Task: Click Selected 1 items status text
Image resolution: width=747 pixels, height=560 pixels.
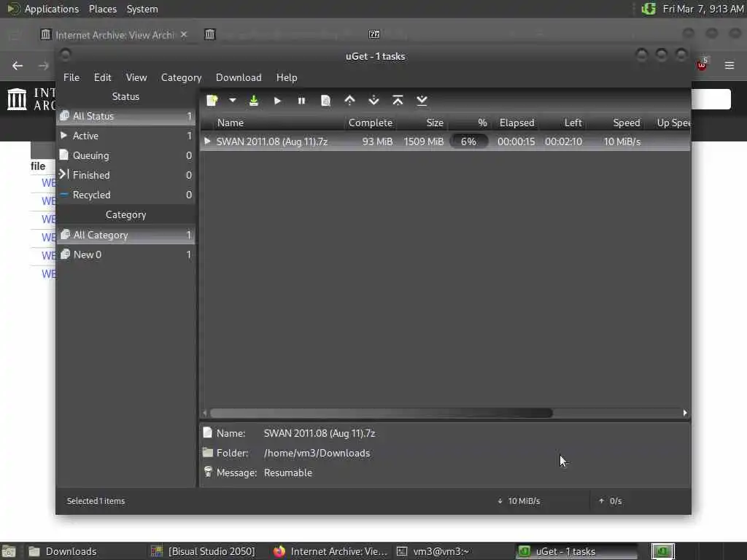Action: coord(96,501)
